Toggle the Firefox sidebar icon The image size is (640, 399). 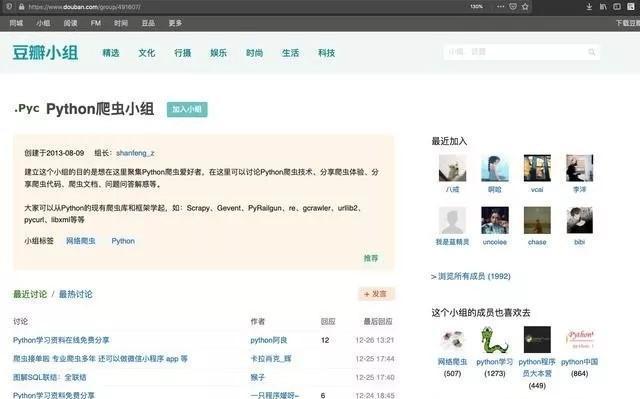click(617, 7)
